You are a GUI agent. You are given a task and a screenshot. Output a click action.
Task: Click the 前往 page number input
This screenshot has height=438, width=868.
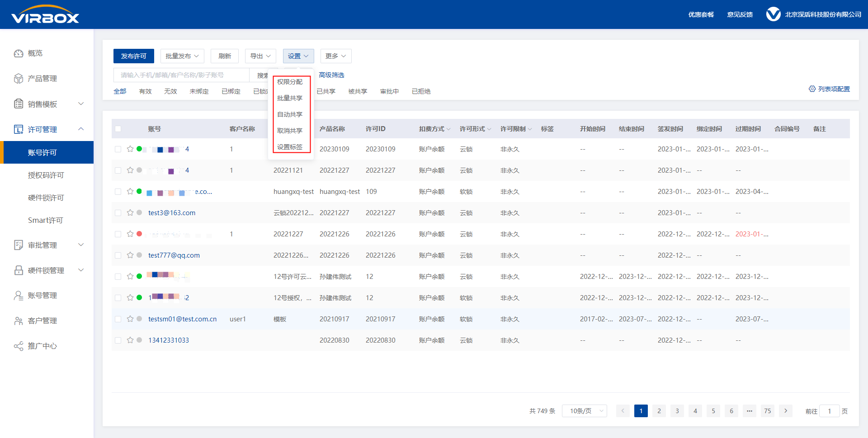tap(830, 411)
